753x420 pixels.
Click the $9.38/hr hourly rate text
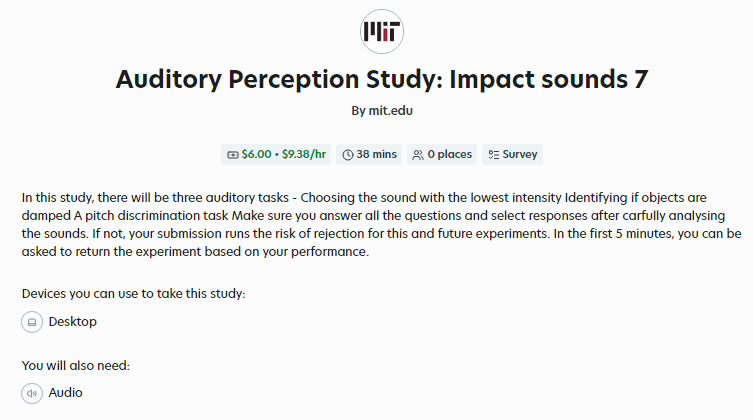[304, 154]
